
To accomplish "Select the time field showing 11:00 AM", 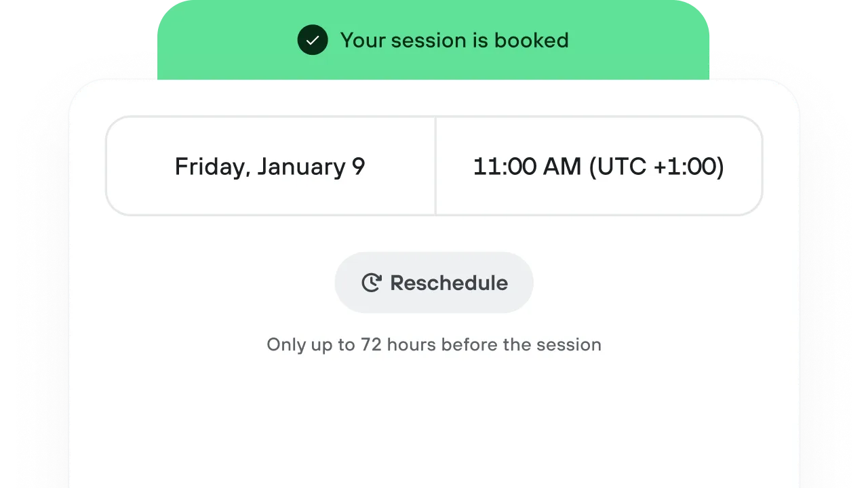I will click(599, 166).
